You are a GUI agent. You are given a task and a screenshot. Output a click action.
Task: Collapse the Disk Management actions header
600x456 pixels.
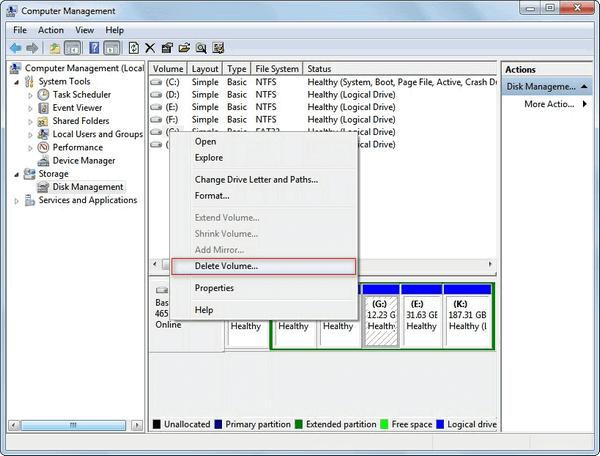coord(584,86)
